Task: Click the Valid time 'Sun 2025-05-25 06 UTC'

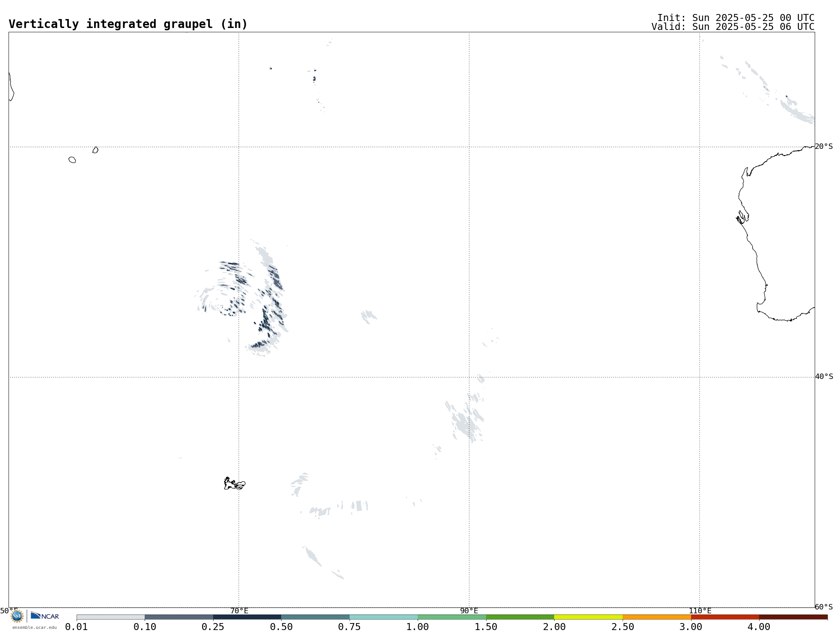Action: click(753, 27)
